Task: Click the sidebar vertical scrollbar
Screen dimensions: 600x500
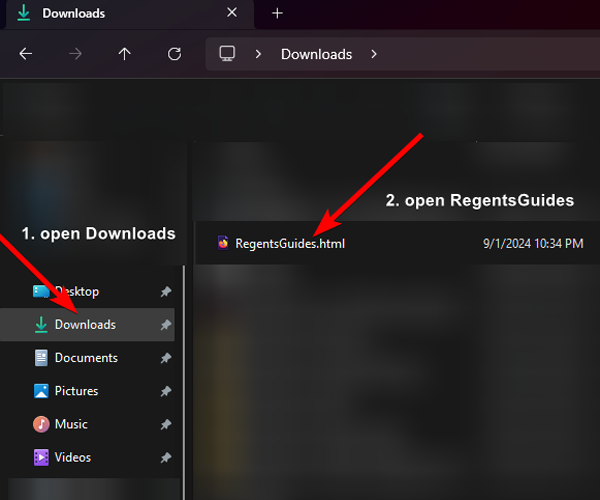Action: 183,380
